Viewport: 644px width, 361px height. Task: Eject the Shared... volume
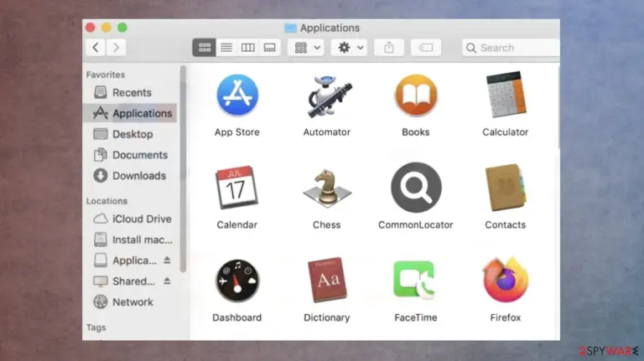tap(167, 281)
